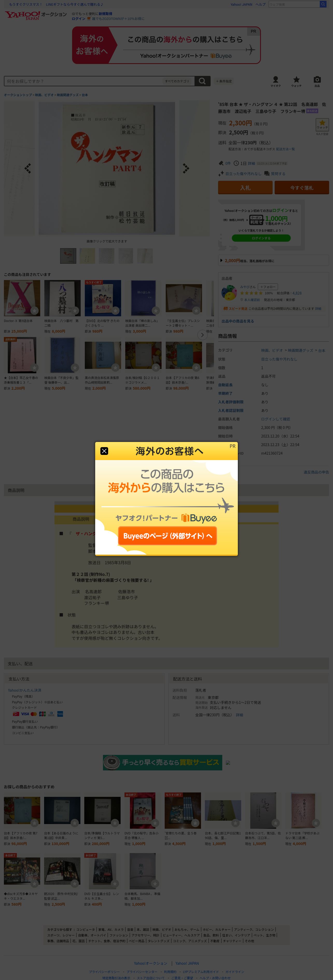Click the green ログインする button
Viewport: 333px width, 980px height.
tap(261, 238)
